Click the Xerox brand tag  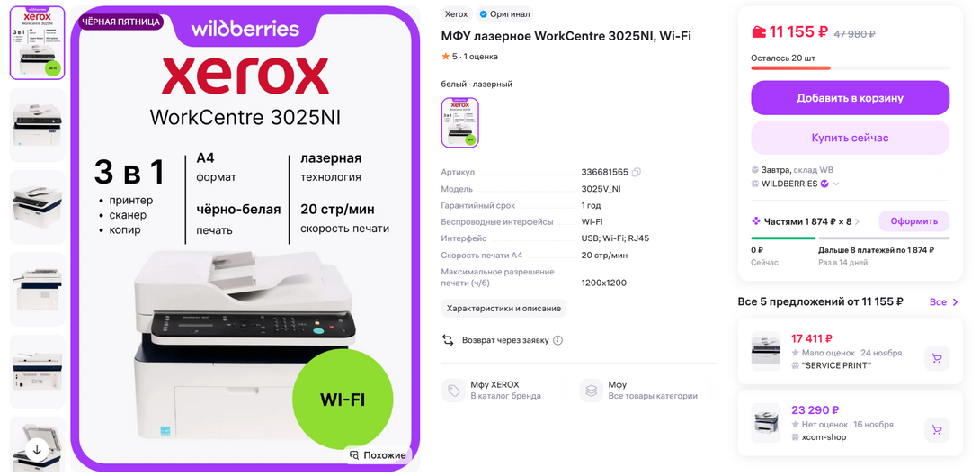click(x=456, y=13)
